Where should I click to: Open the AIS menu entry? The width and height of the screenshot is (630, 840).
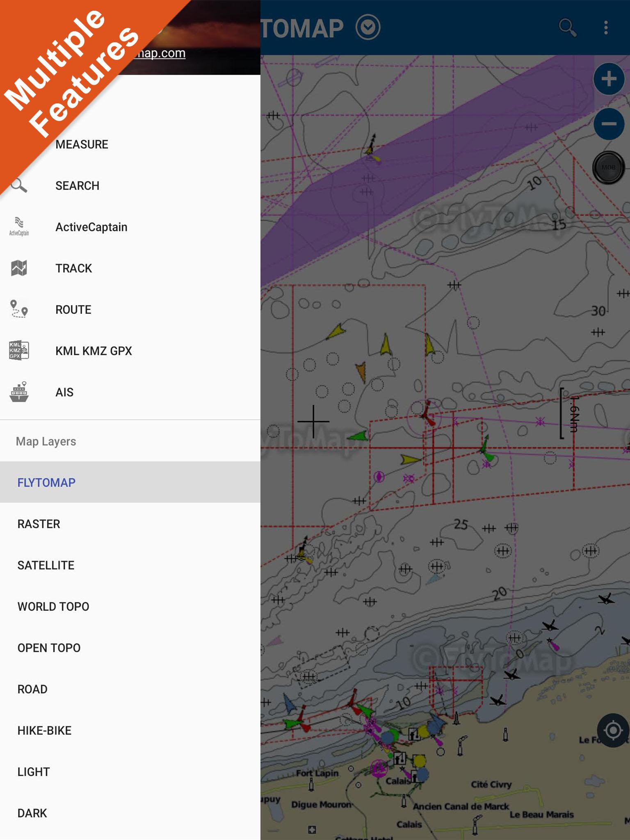(x=130, y=392)
